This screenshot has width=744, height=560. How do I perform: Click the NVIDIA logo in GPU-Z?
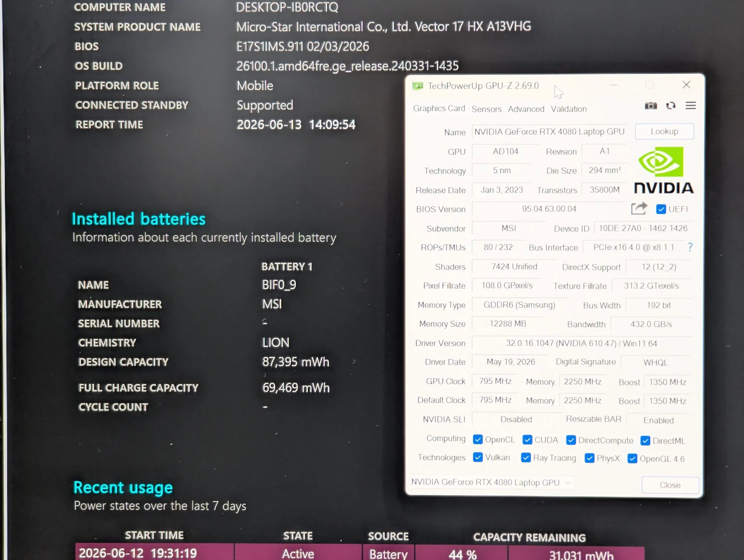(664, 170)
